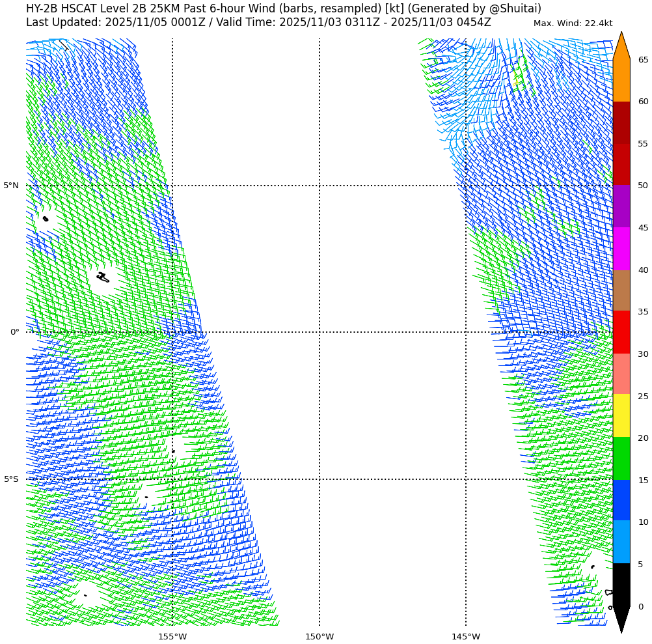Viewport: 652px width, 644px height.
Task: Click the 150°W longitude axis label
Action: point(319,636)
